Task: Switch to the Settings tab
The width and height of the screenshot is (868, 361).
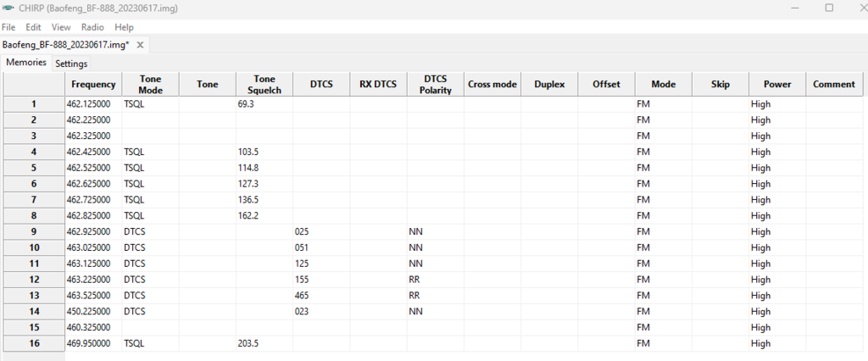Action: point(71,64)
